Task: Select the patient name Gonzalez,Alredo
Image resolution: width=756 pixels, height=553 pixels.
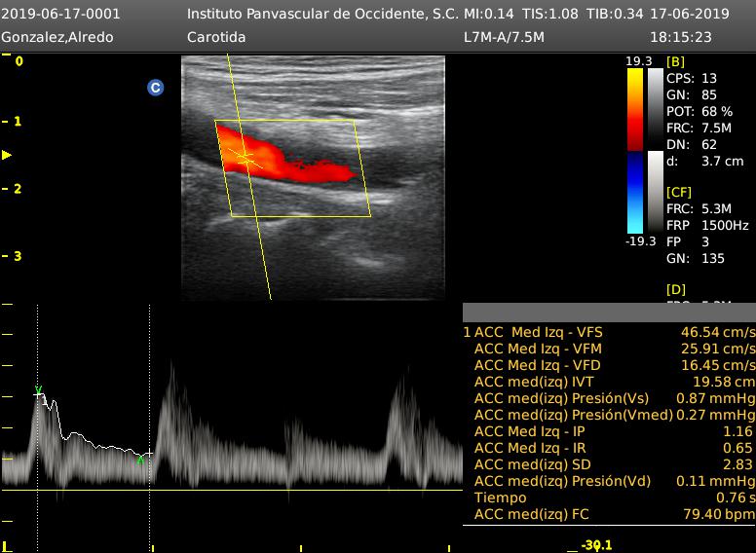Action: [57, 37]
